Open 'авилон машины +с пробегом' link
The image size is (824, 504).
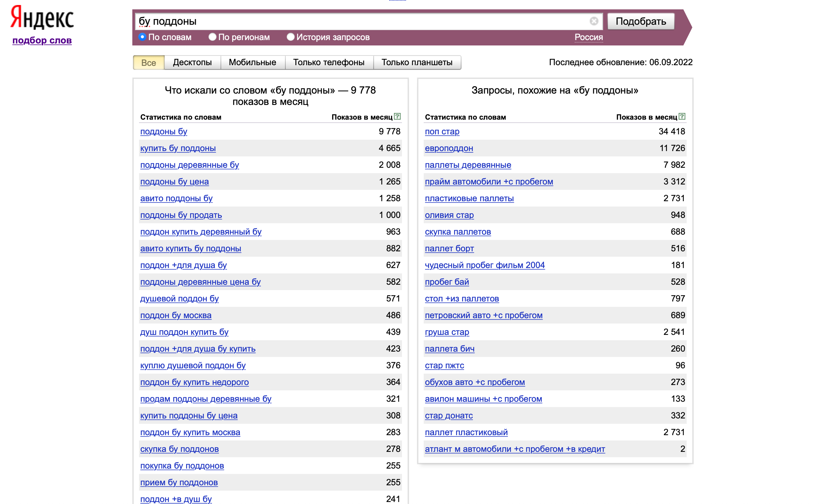483,399
